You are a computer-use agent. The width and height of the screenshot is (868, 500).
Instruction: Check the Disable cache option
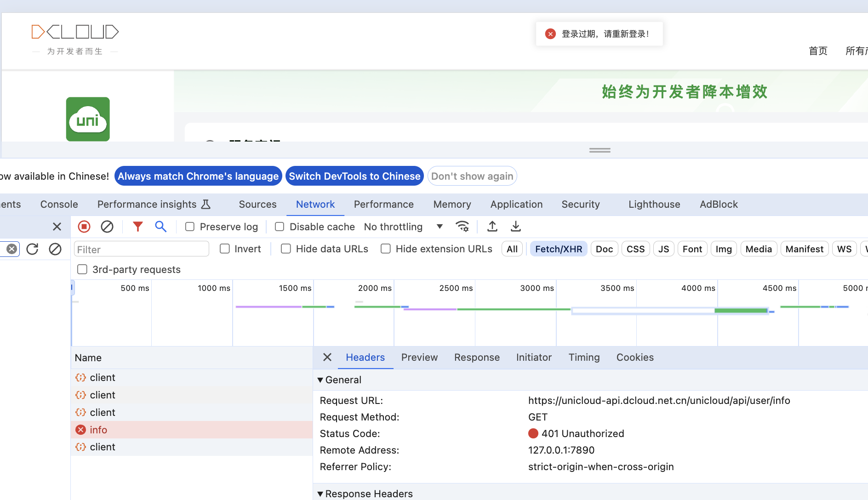tap(280, 227)
